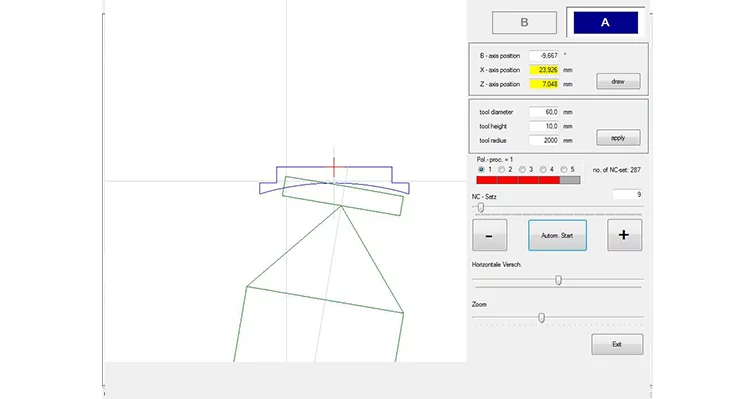Select polishing process radio option 5
The height and width of the screenshot is (399, 755).
[563, 169]
